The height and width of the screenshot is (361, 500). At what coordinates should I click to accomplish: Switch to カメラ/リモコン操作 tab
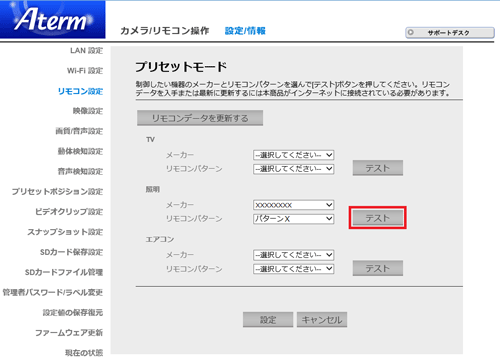point(165,31)
